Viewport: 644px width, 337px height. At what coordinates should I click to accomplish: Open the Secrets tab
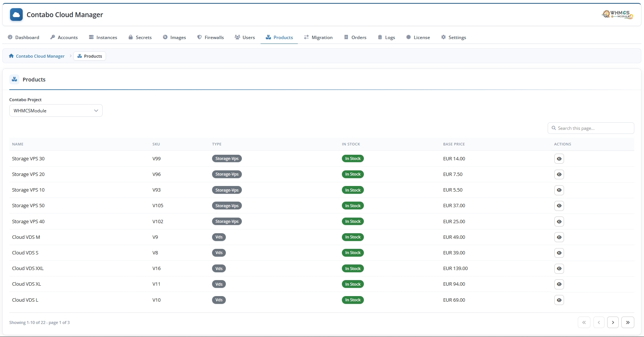[x=140, y=37]
